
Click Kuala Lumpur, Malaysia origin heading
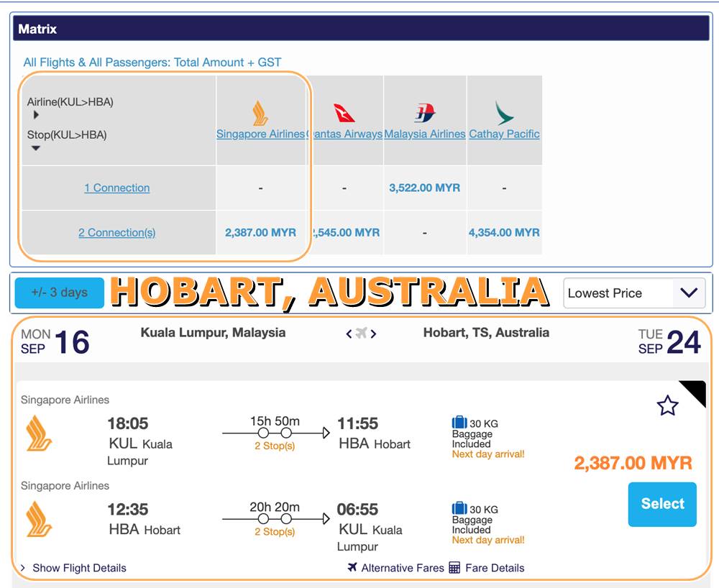pyautogui.click(x=213, y=333)
